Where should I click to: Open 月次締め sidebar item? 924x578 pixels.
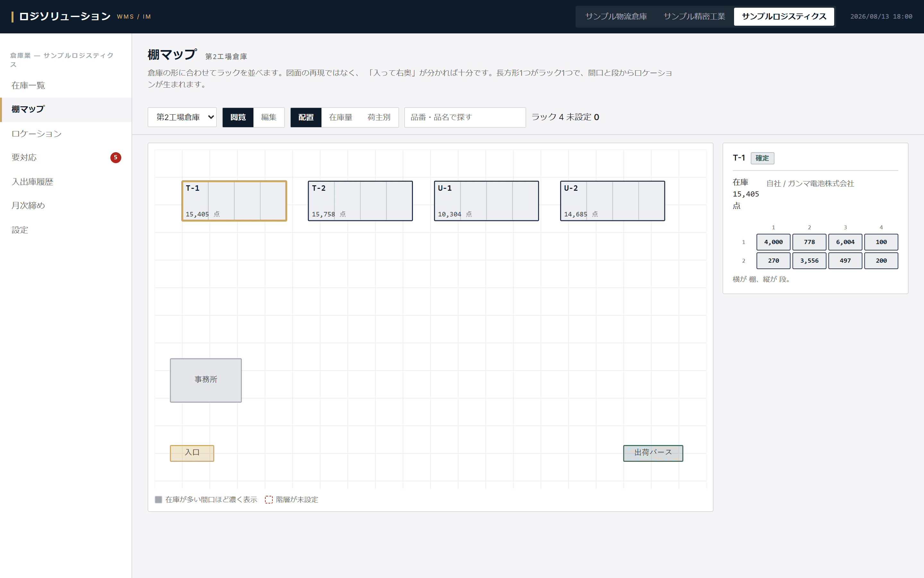[66, 206]
